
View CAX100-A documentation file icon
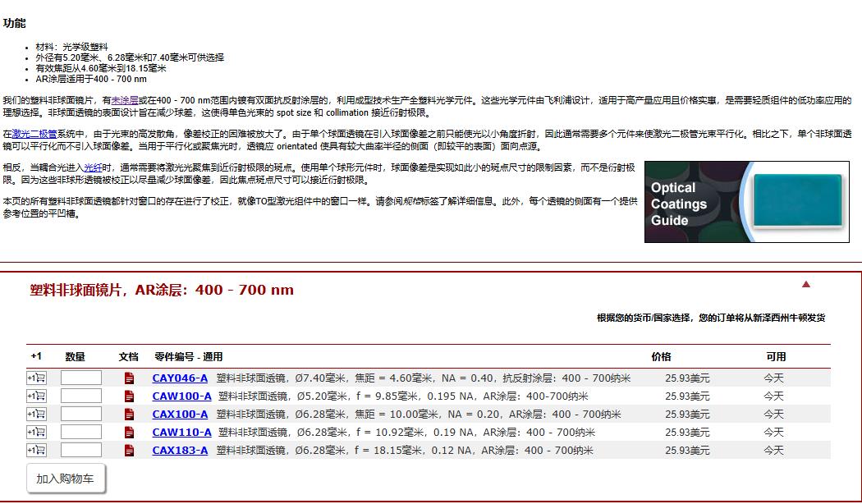[x=129, y=415]
